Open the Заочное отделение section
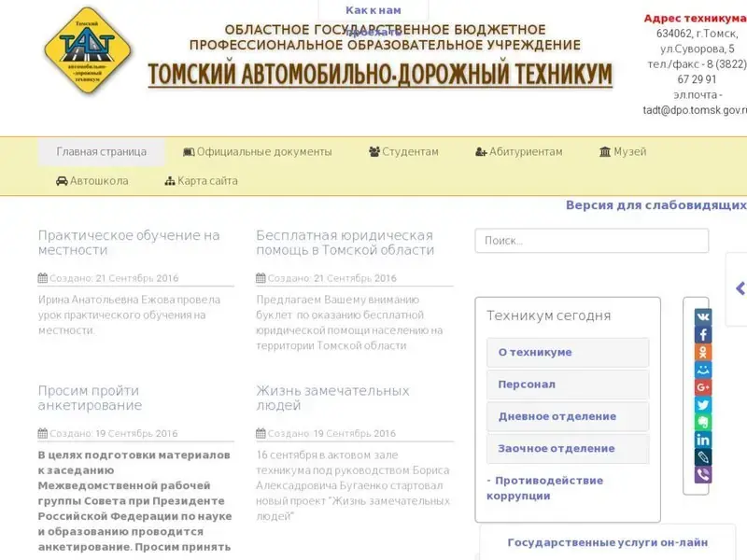Image resolution: width=747 pixels, height=560 pixels. pyautogui.click(x=567, y=449)
